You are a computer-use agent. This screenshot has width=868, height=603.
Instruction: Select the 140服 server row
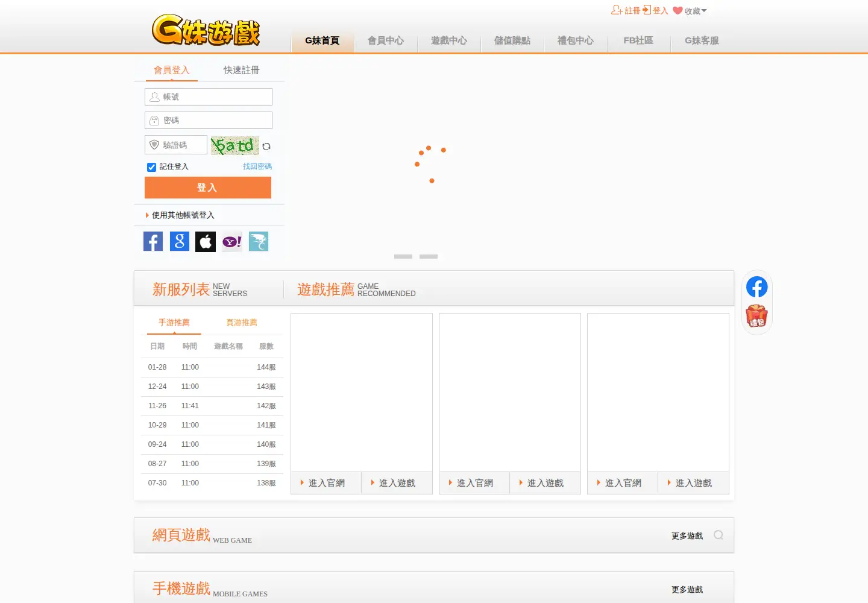click(212, 444)
